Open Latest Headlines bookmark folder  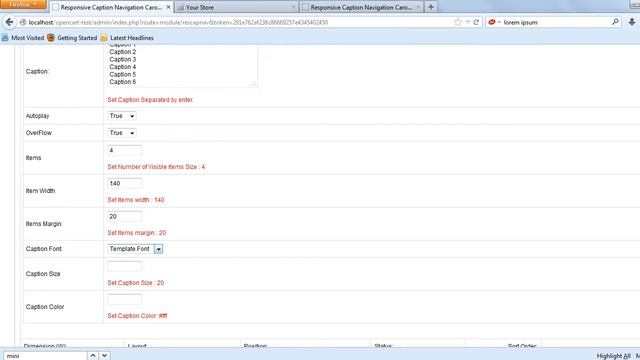click(127, 38)
